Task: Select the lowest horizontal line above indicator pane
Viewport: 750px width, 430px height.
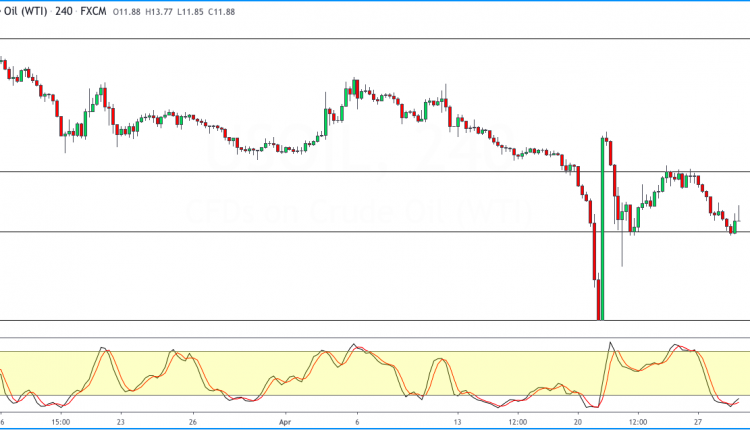Action: point(300,321)
